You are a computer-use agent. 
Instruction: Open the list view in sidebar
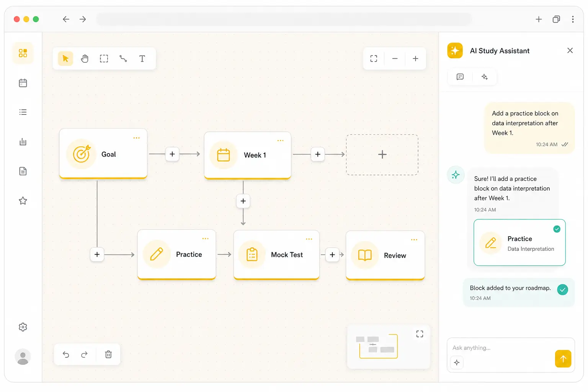23,112
